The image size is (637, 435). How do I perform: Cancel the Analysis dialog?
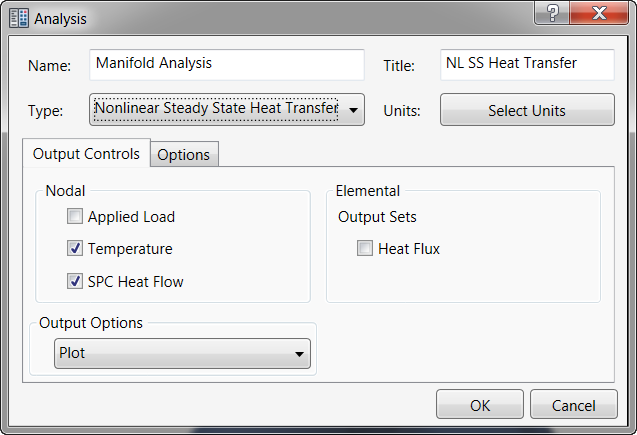click(x=574, y=406)
